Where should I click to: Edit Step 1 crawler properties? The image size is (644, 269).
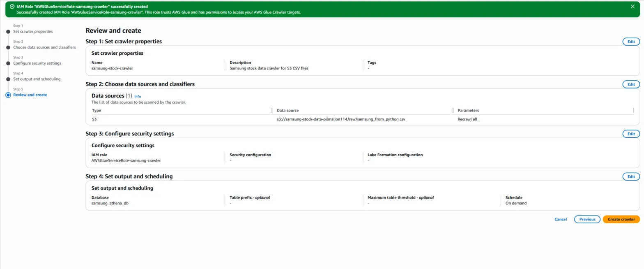pos(631,42)
